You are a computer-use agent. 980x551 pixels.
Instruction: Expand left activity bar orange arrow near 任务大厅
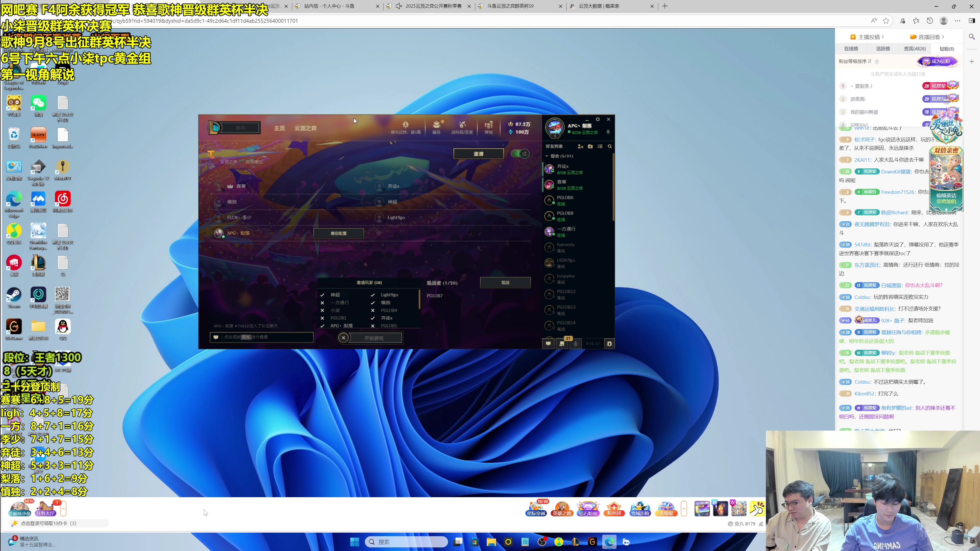coord(64,508)
